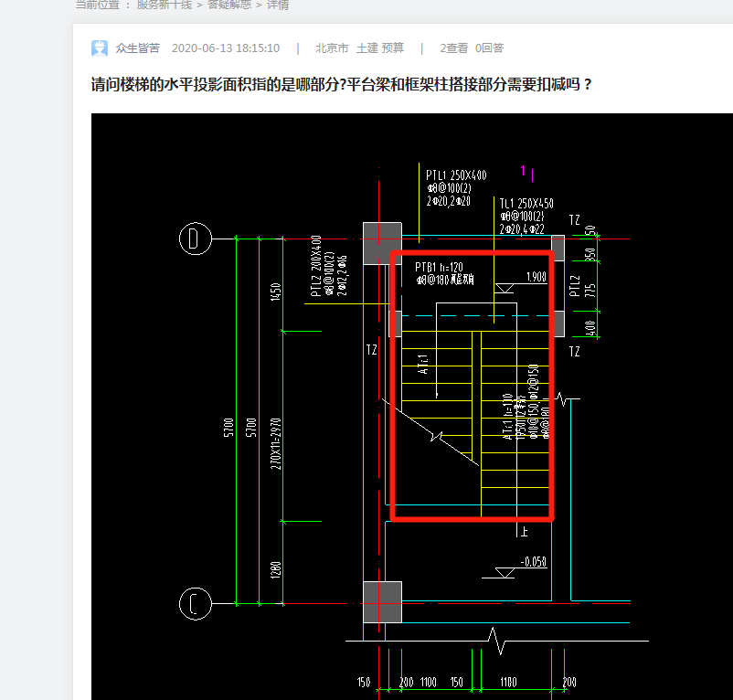733x700 pixels.
Task: Open the profile of user 众生皆苦
Action: click(138, 48)
